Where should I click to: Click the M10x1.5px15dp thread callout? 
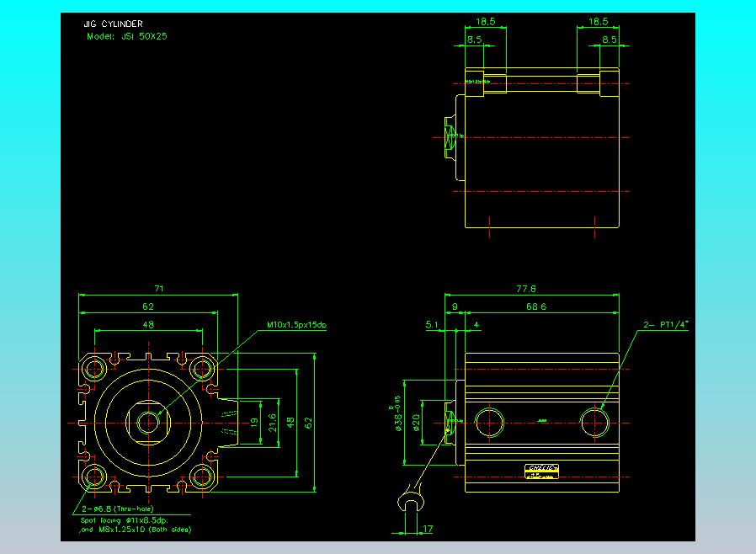296,325
